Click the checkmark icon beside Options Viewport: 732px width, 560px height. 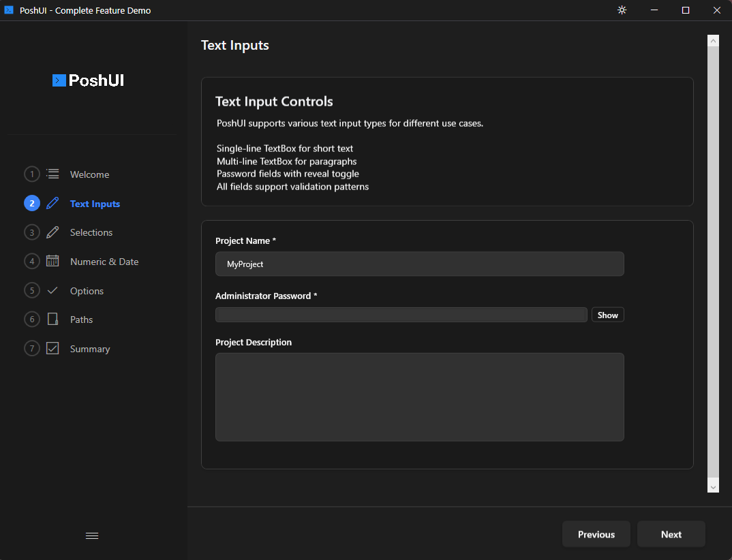tap(52, 291)
